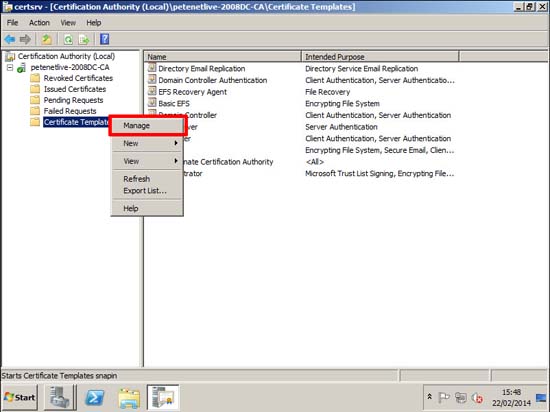Screen dimensions: 550x412
Task: Choose Refresh from the context menu
Action: [147, 179]
